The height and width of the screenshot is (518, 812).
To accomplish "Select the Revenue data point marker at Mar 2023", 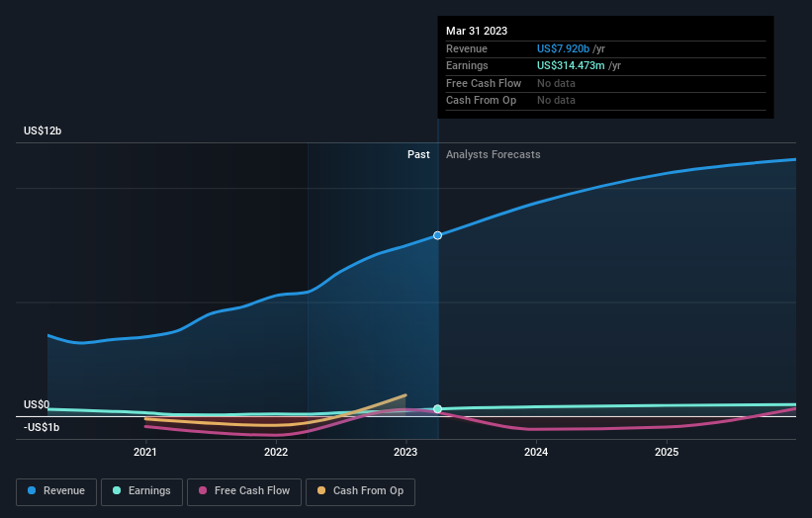I will coord(437,235).
